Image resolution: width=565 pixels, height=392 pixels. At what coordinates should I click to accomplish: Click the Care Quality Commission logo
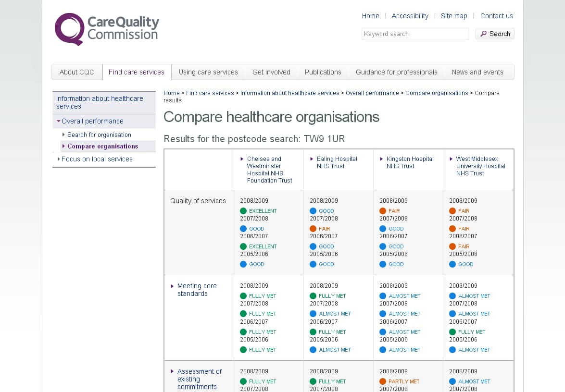(107, 29)
